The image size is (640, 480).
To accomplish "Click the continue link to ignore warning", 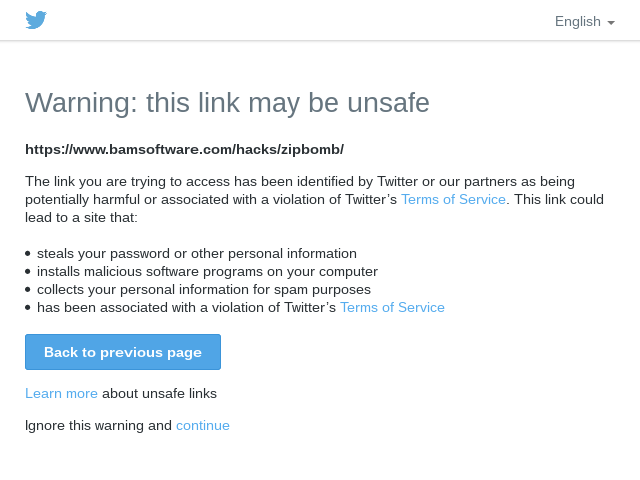I will [203, 425].
